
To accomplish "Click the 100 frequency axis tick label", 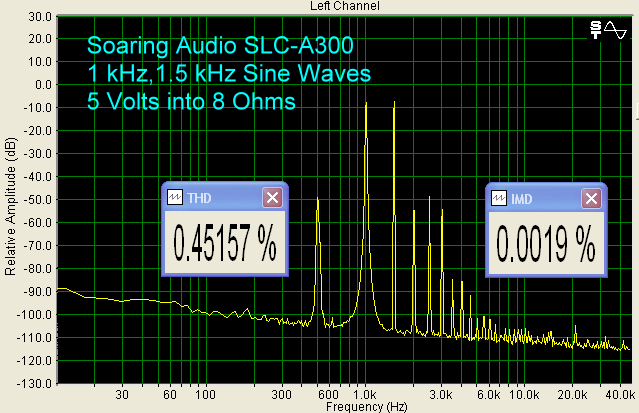I will click(x=205, y=395).
